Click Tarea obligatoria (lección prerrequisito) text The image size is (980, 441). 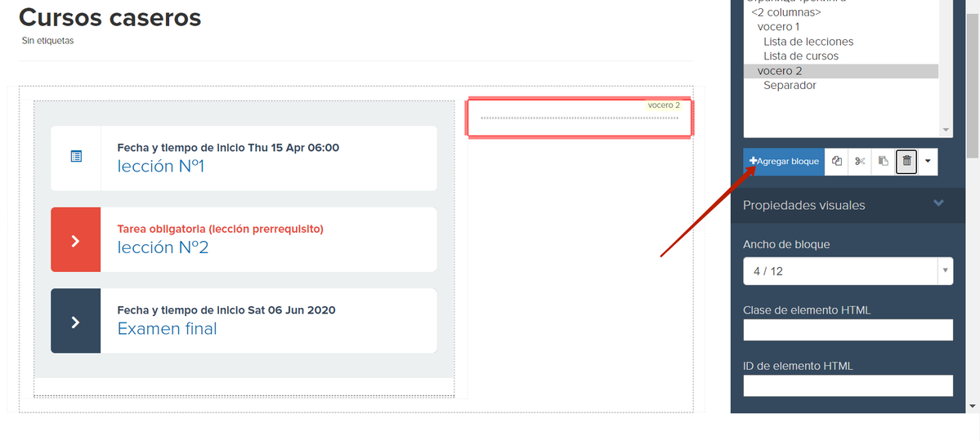click(220, 229)
